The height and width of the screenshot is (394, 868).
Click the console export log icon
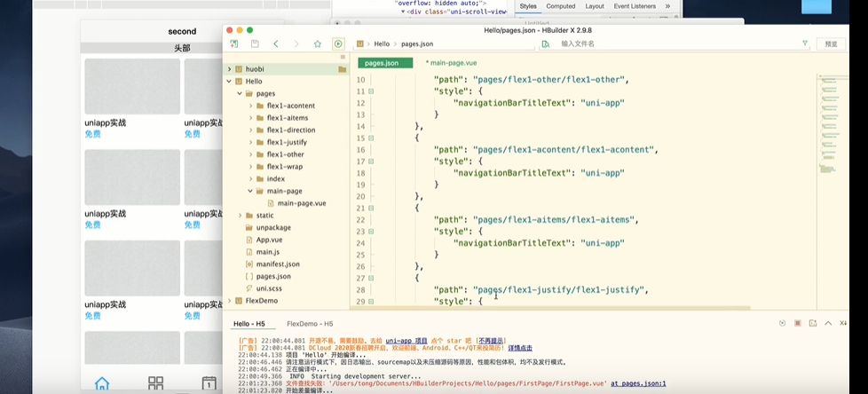[813, 323]
